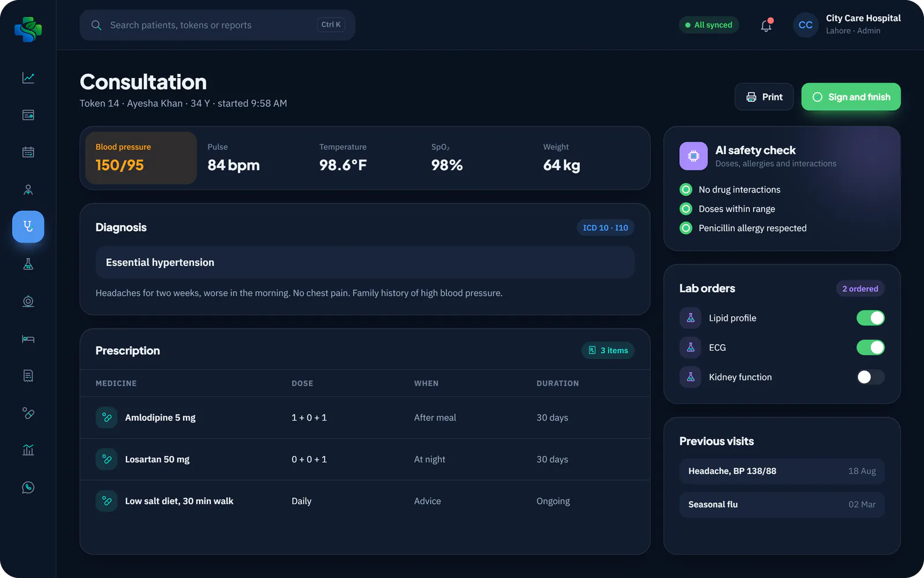This screenshot has height=578, width=924.
Task: Click the flask icon beside Kidney function
Action: [x=691, y=377]
